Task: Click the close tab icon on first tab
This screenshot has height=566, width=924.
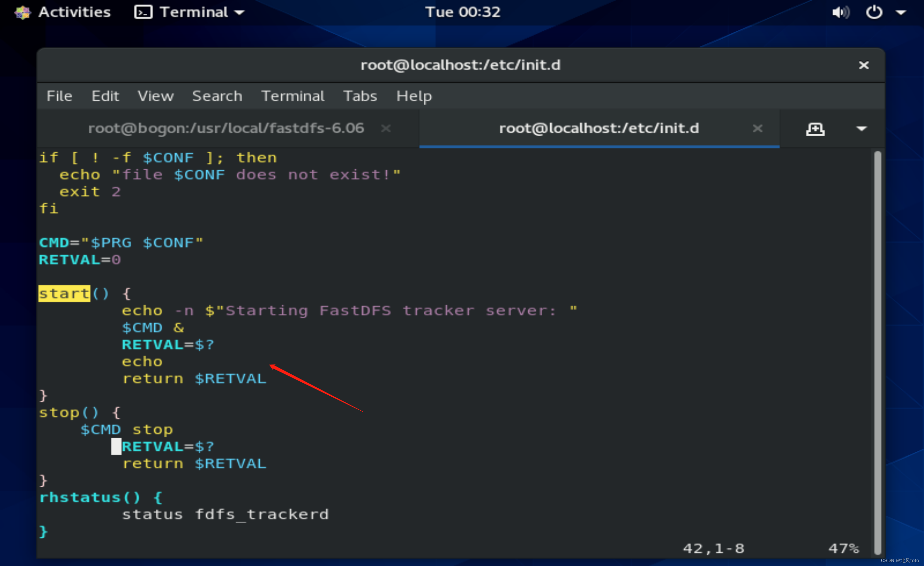Action: (x=385, y=128)
